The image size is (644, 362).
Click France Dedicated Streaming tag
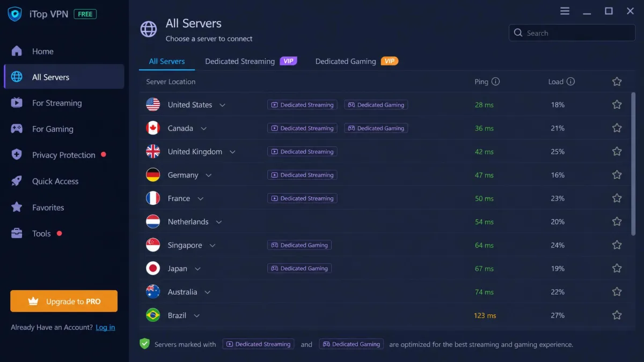click(302, 198)
